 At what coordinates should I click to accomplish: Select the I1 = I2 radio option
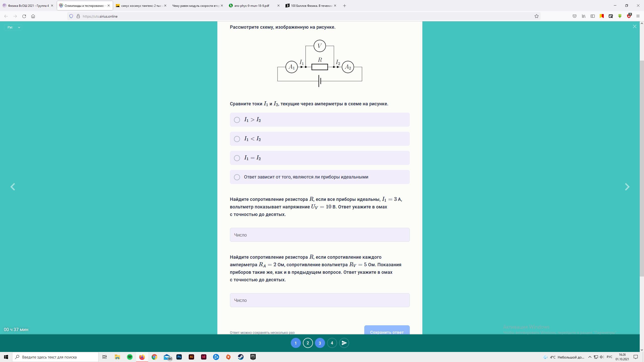point(319,158)
